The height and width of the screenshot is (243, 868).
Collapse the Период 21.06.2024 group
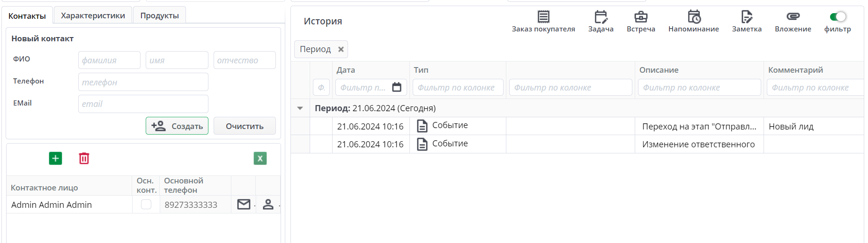[x=300, y=108]
